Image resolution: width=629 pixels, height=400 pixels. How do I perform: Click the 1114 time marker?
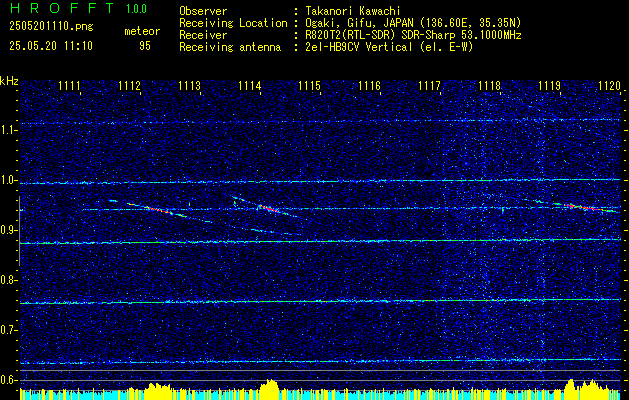click(x=249, y=85)
